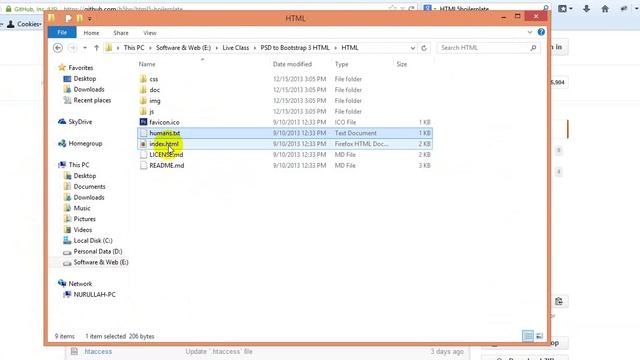Open Documents under This PC
The image size is (640, 360).
pyautogui.click(x=89, y=187)
